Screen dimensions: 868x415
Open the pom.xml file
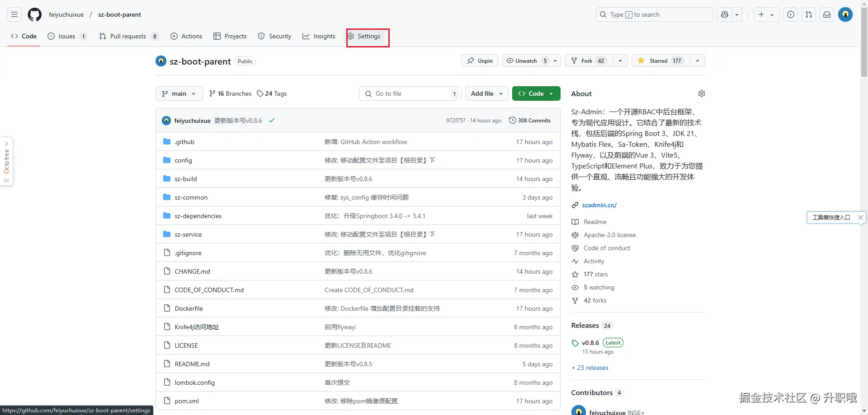click(187, 401)
